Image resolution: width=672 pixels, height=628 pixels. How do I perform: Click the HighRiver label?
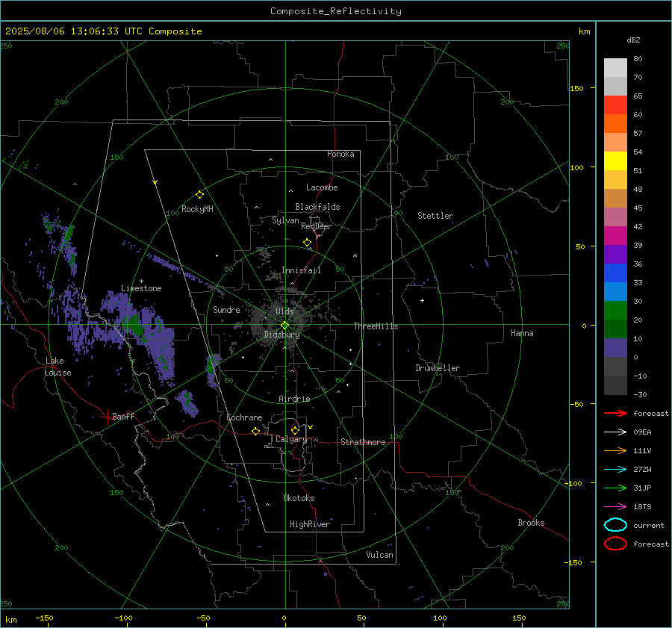[310, 524]
